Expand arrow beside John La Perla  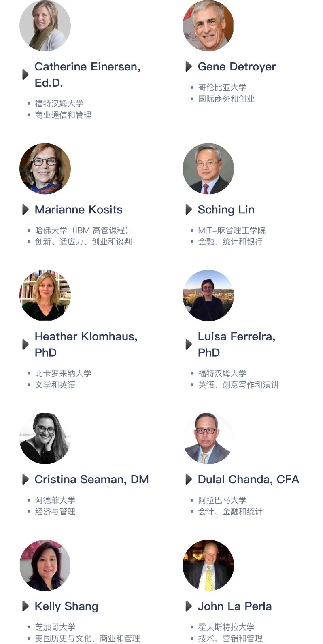click(188, 606)
